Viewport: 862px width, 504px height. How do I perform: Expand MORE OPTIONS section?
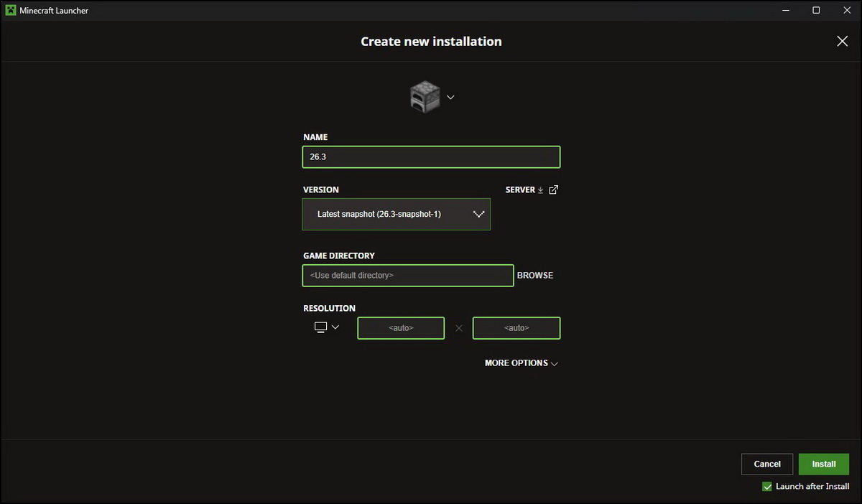point(522,363)
